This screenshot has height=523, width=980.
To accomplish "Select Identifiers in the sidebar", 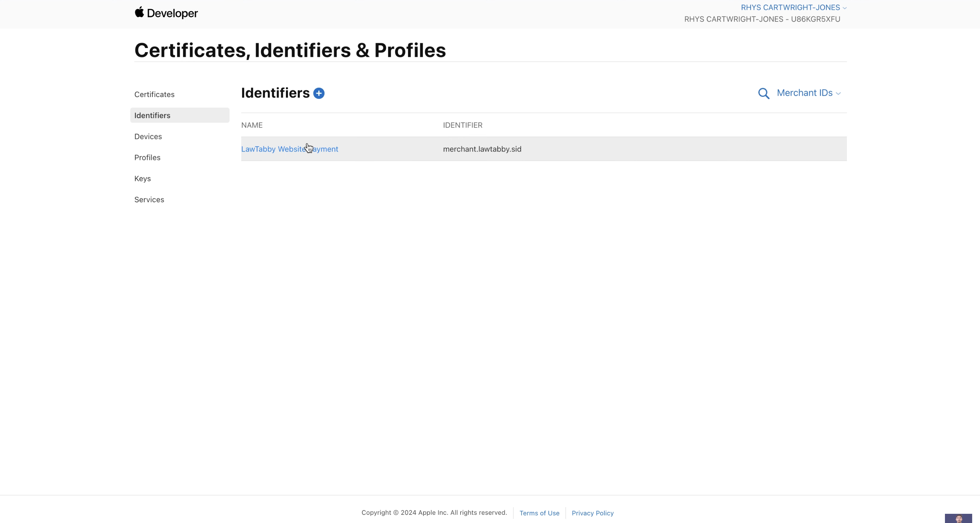I will [152, 115].
